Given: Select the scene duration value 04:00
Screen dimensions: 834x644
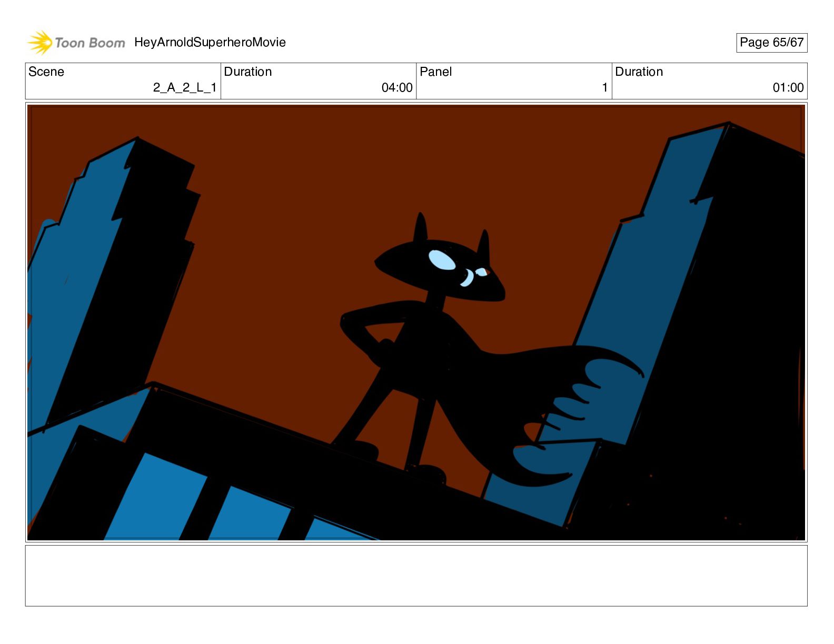Looking at the screenshot, I should click(x=397, y=88).
